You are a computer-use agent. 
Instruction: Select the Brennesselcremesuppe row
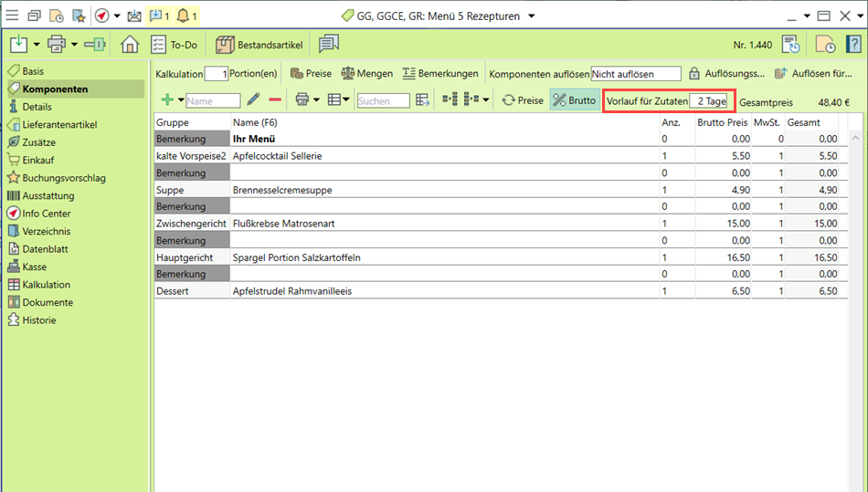(282, 190)
